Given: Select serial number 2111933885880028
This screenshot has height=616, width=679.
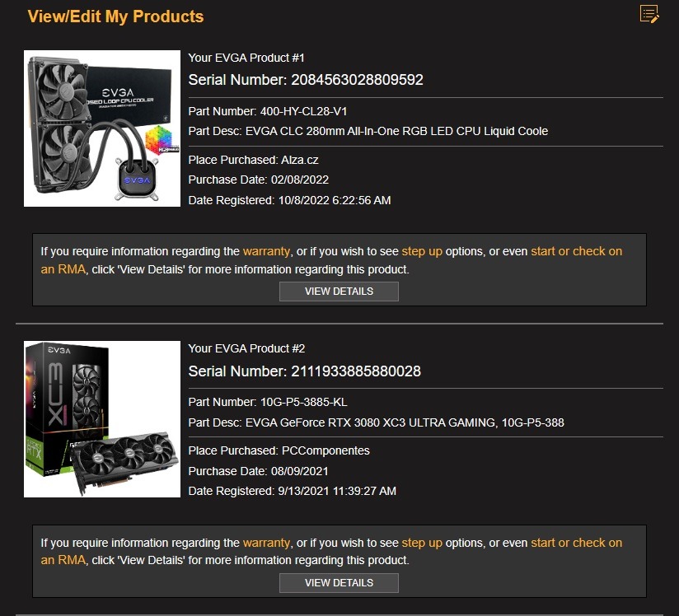Looking at the screenshot, I should click(x=356, y=371).
